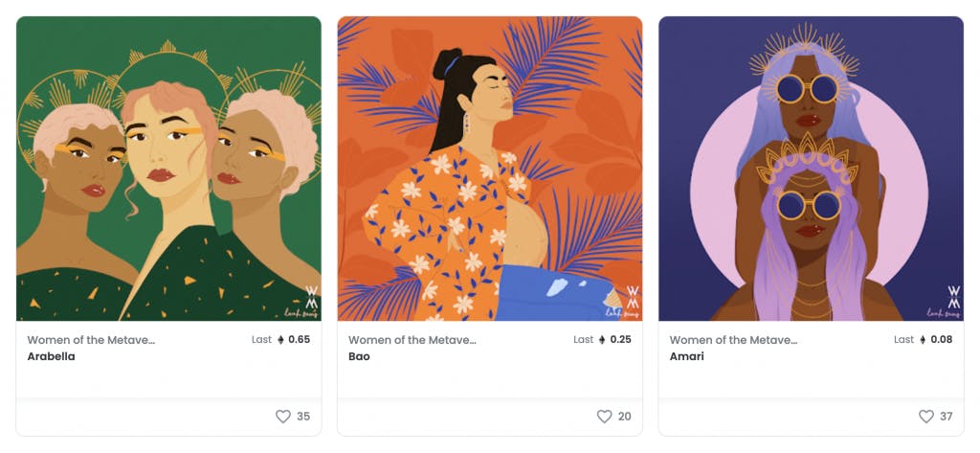The width and height of the screenshot is (980, 453).
Task: Open the collection link above Arabella
Action: pos(91,340)
